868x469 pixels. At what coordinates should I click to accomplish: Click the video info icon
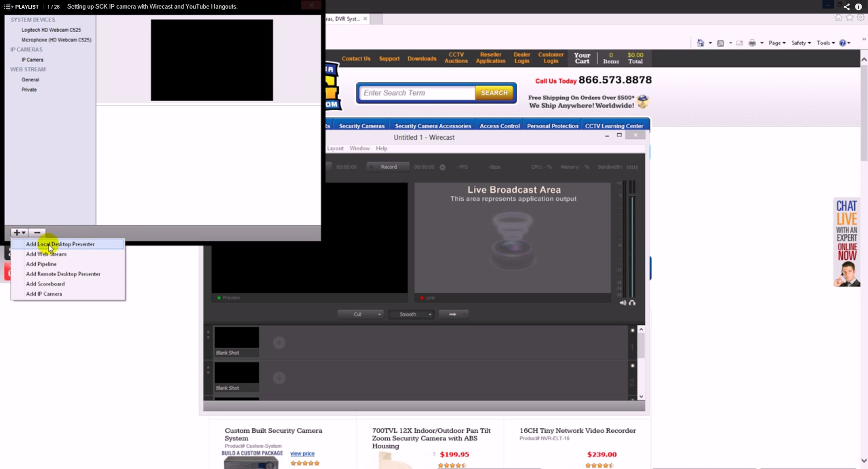coord(859,7)
